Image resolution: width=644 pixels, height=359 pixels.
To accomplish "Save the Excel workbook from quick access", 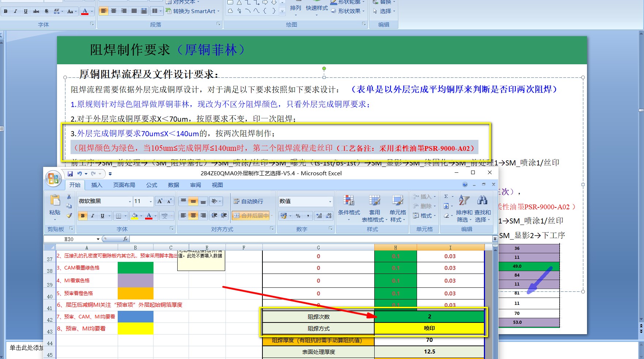I will pyautogui.click(x=70, y=174).
